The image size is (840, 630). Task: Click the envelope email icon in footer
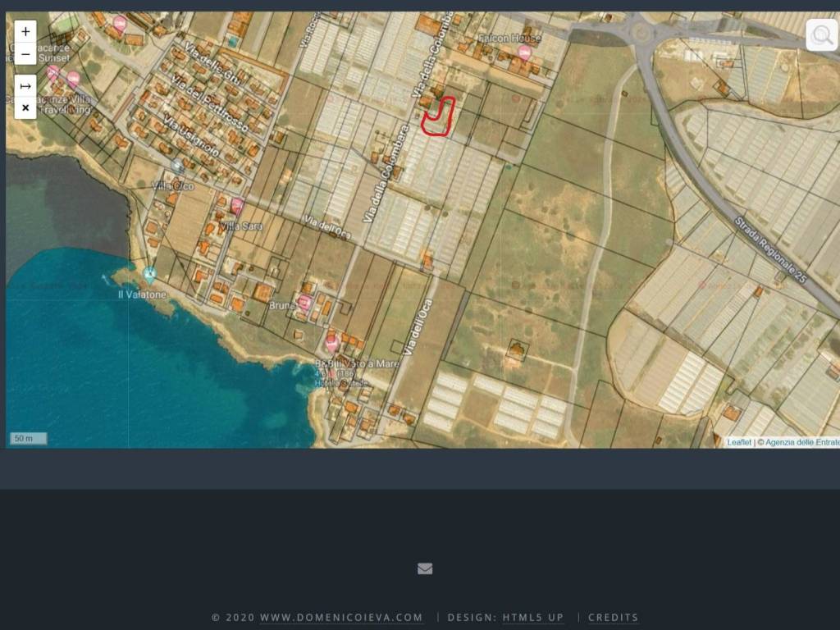(x=425, y=568)
